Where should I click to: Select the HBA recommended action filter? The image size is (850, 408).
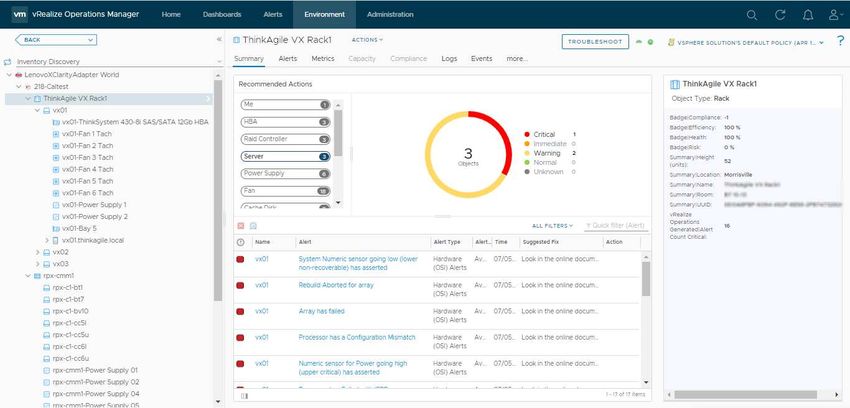(x=285, y=122)
